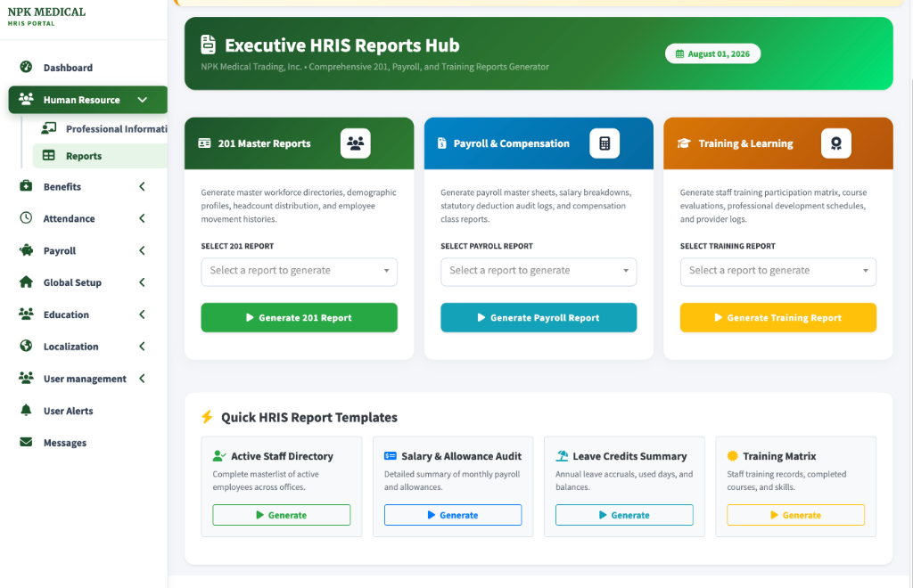Click the Salary & Allowance Audit money icon
Screen dimensions: 913x588
coord(391,456)
